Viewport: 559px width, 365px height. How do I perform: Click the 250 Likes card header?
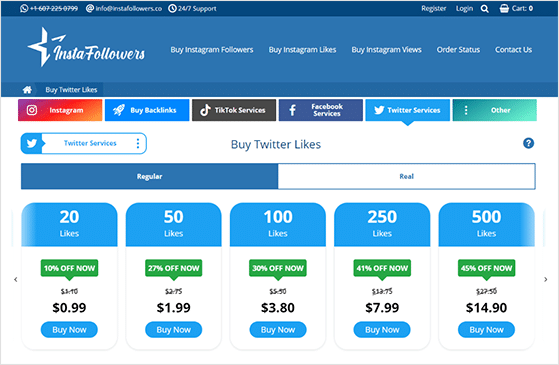382,225
